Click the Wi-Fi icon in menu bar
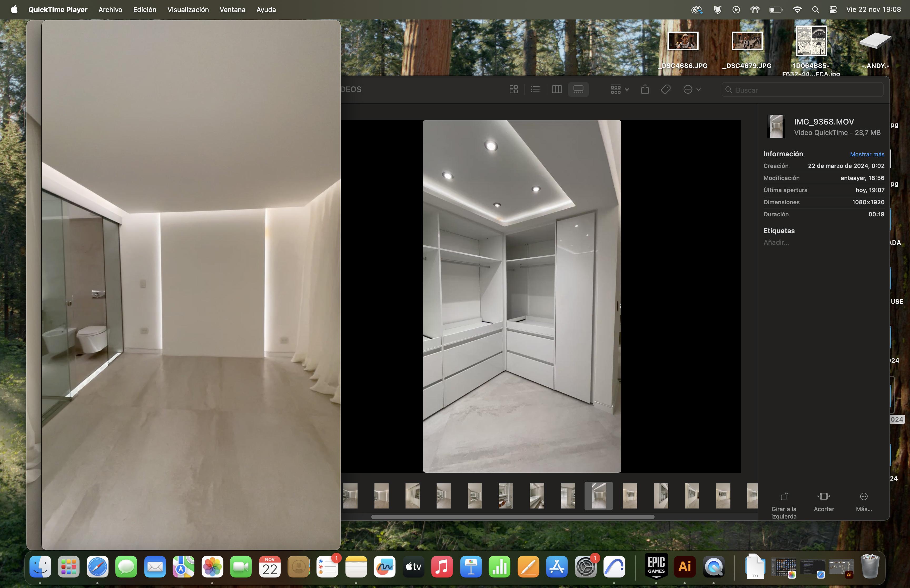Image resolution: width=910 pixels, height=588 pixels. 797,9
